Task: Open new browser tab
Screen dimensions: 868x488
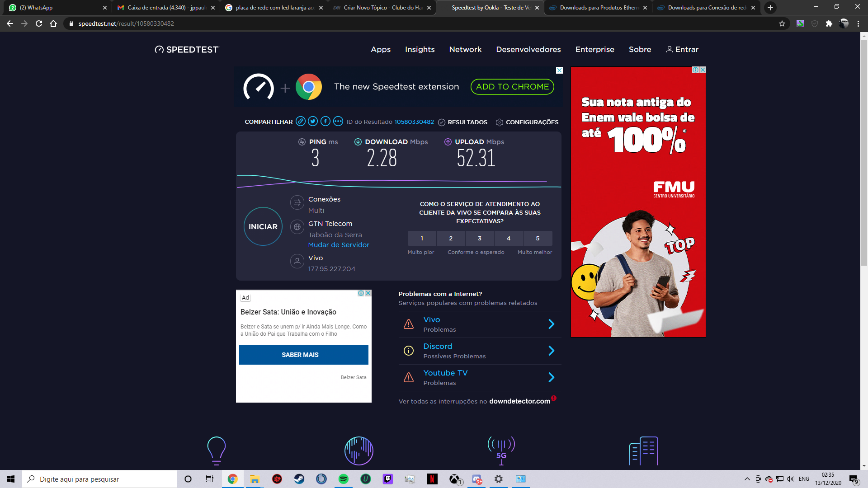Action: click(770, 8)
